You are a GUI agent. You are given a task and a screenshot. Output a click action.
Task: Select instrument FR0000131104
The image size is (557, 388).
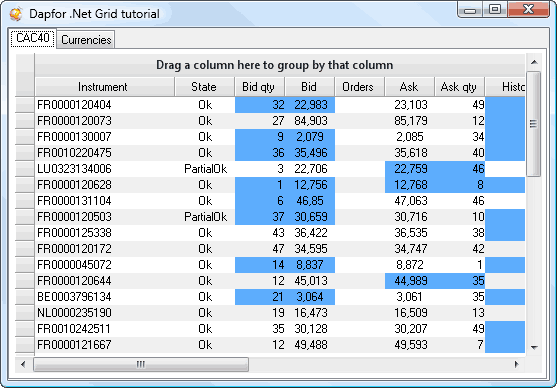point(74,201)
